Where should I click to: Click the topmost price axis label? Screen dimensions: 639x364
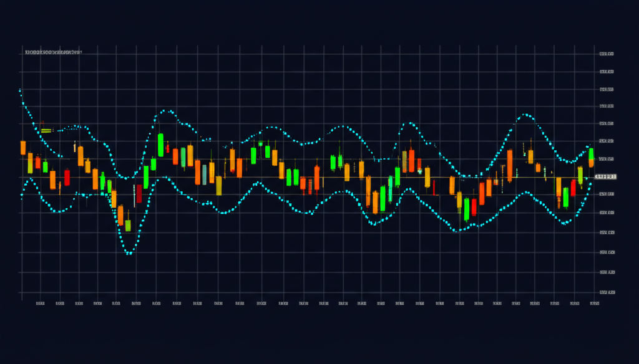pos(607,55)
